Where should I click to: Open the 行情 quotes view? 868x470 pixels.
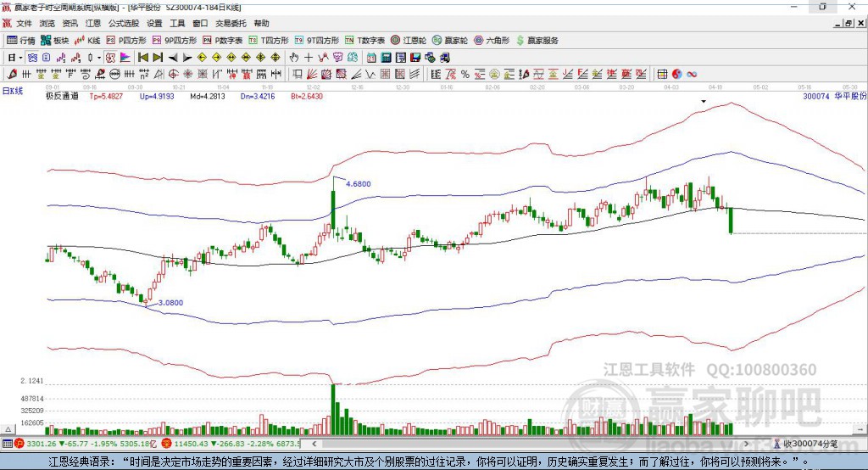coord(21,41)
